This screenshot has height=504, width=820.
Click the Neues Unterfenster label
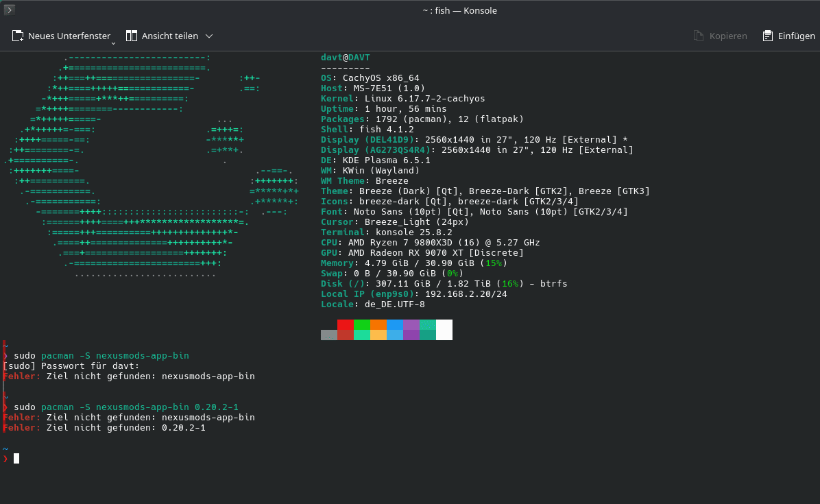(x=69, y=36)
